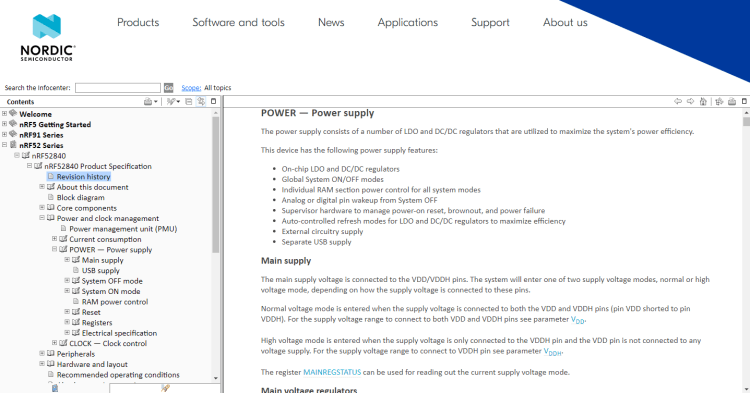Click the Contents pane vertical scrollbar
The height and width of the screenshot is (393, 750).
point(215,185)
